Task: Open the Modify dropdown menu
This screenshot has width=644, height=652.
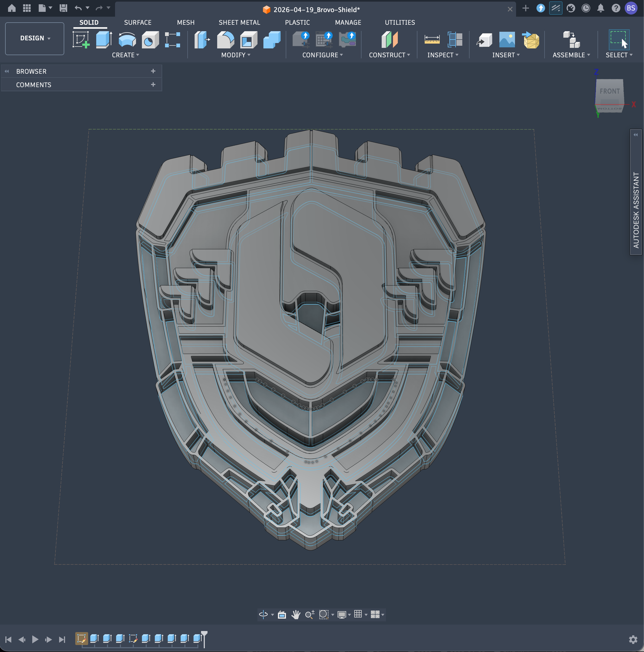Action: 236,55
